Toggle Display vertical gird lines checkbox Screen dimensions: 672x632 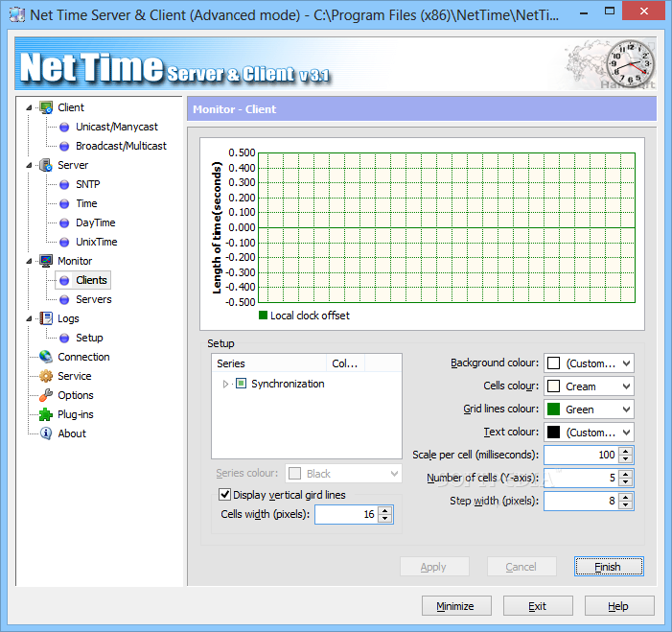[x=224, y=494]
